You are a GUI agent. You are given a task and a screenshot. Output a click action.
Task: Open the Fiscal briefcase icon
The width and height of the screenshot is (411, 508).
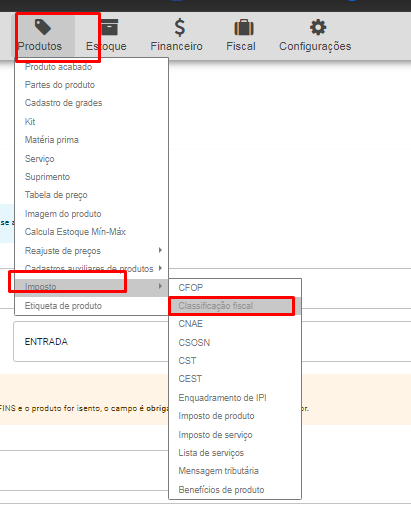pos(244,27)
